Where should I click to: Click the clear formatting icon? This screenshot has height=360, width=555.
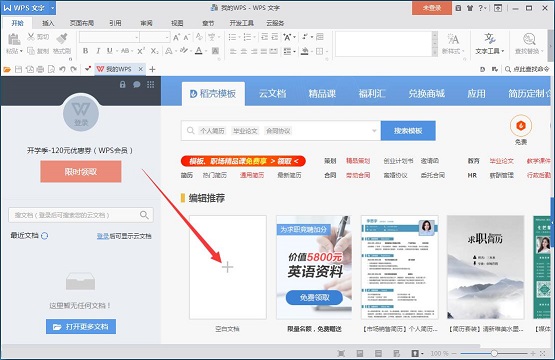tap(199, 37)
